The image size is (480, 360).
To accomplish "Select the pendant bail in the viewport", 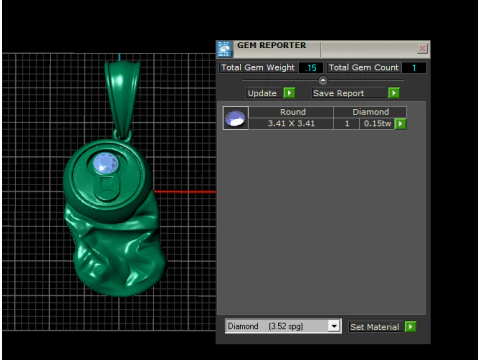I will pyautogui.click(x=122, y=100).
